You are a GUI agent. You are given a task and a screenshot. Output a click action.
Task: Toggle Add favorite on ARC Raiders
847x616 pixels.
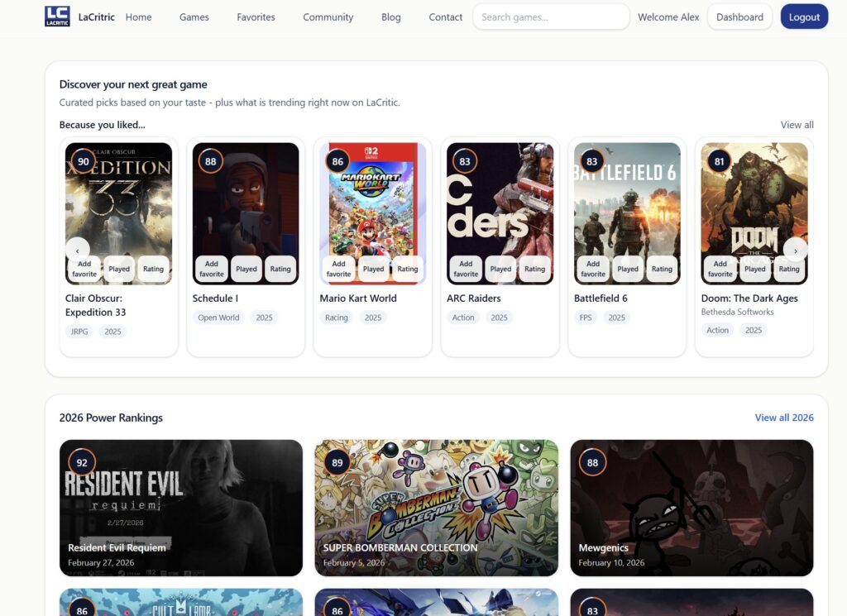466,269
